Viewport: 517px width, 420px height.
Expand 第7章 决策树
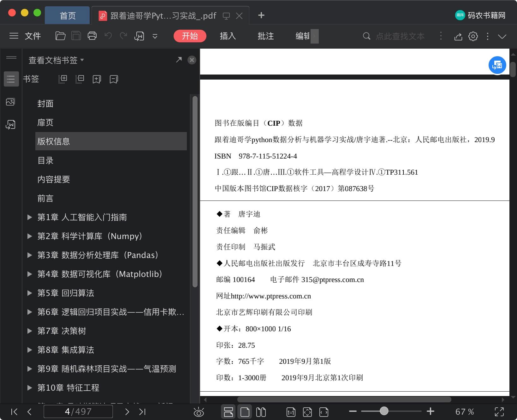coord(30,331)
